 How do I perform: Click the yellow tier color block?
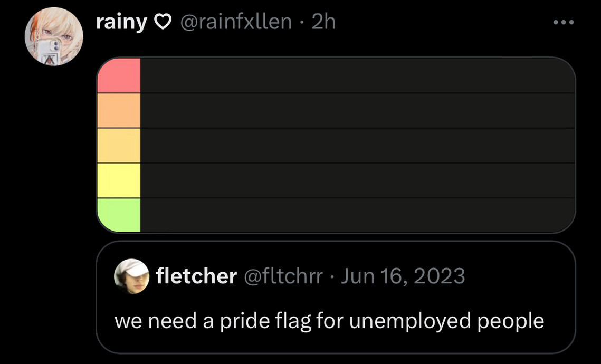(119, 180)
